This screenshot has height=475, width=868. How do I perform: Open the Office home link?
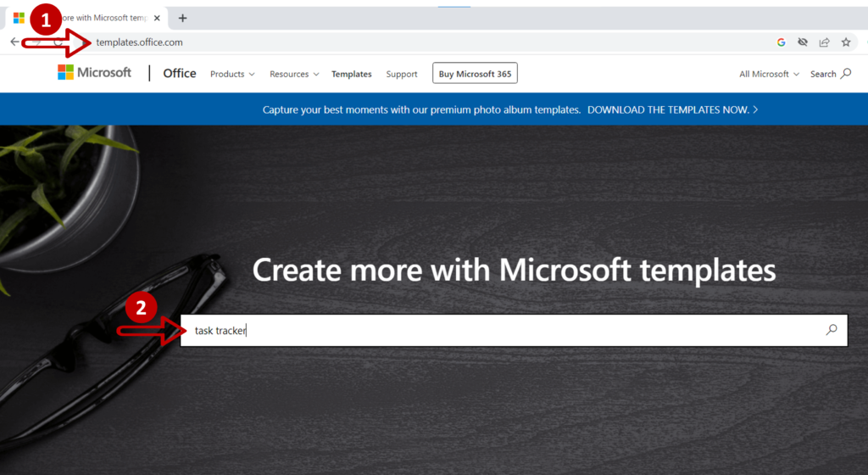[x=180, y=73]
